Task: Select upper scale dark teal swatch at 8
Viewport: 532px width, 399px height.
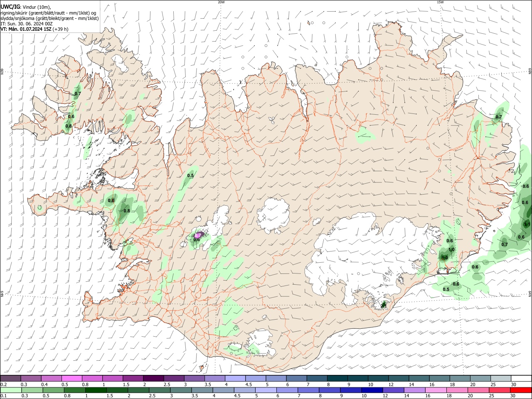Action: click(x=337, y=379)
